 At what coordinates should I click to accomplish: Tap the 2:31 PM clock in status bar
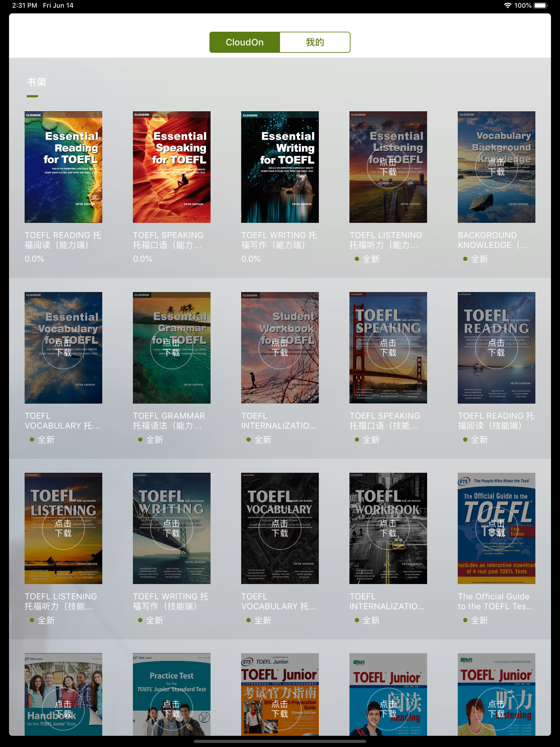(x=25, y=5)
